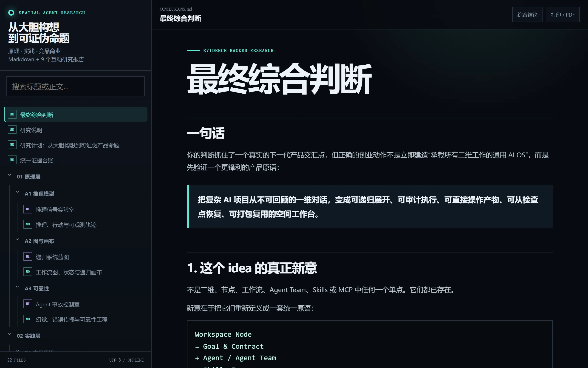This screenshot has height=368, width=588.
Task: Click the MD icon beside 最终综合判断
Action: click(x=12, y=114)
